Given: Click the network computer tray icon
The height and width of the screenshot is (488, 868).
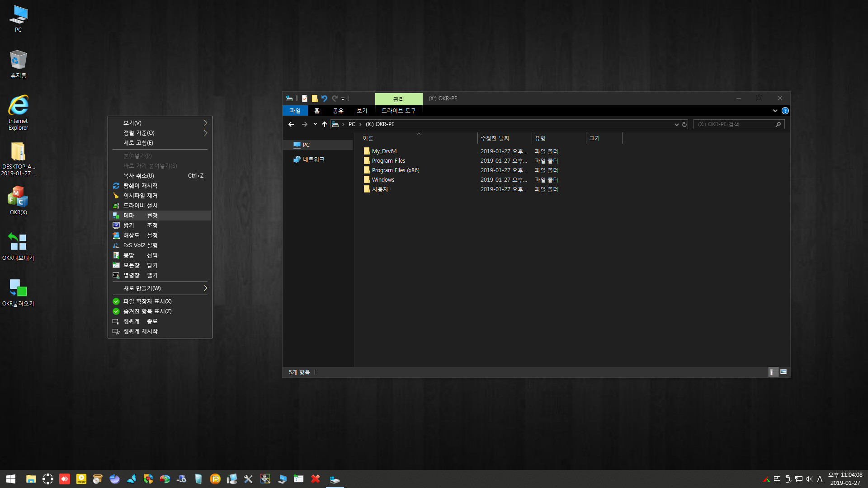Looking at the screenshot, I should [x=799, y=479].
